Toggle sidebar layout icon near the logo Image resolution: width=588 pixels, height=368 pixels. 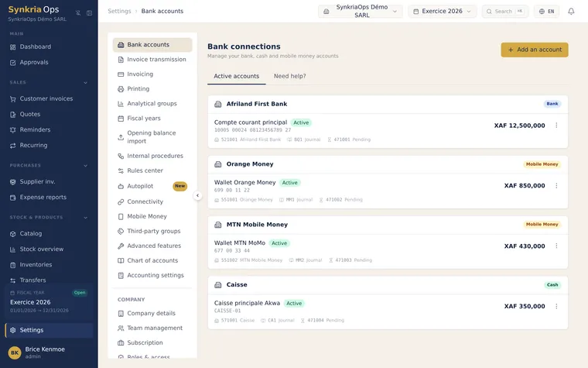[x=89, y=12]
